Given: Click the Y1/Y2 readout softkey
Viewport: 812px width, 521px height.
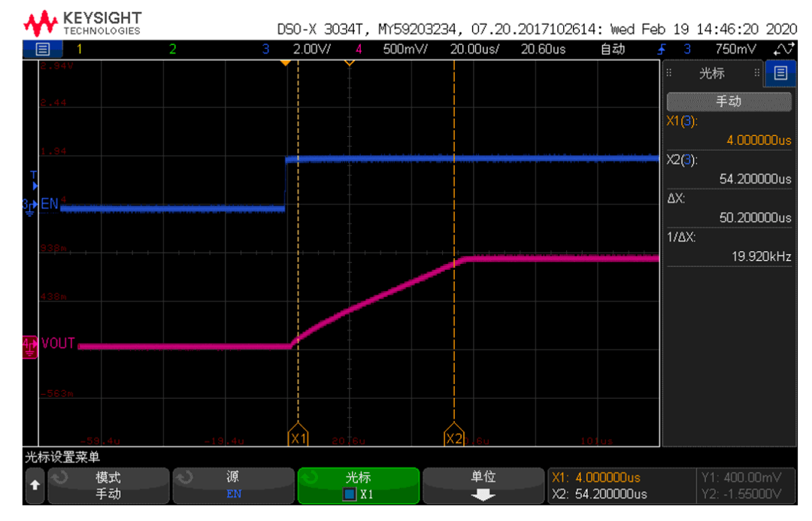Looking at the screenshot, I should 746,486.
